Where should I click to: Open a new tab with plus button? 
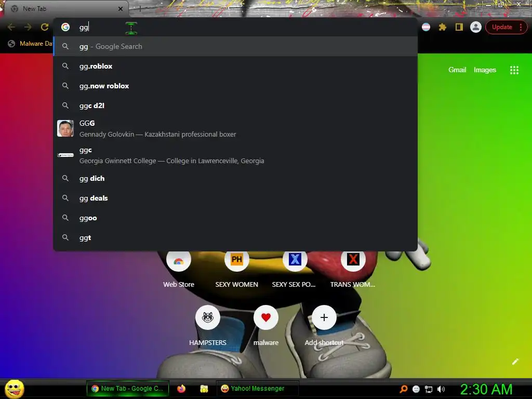point(140,9)
